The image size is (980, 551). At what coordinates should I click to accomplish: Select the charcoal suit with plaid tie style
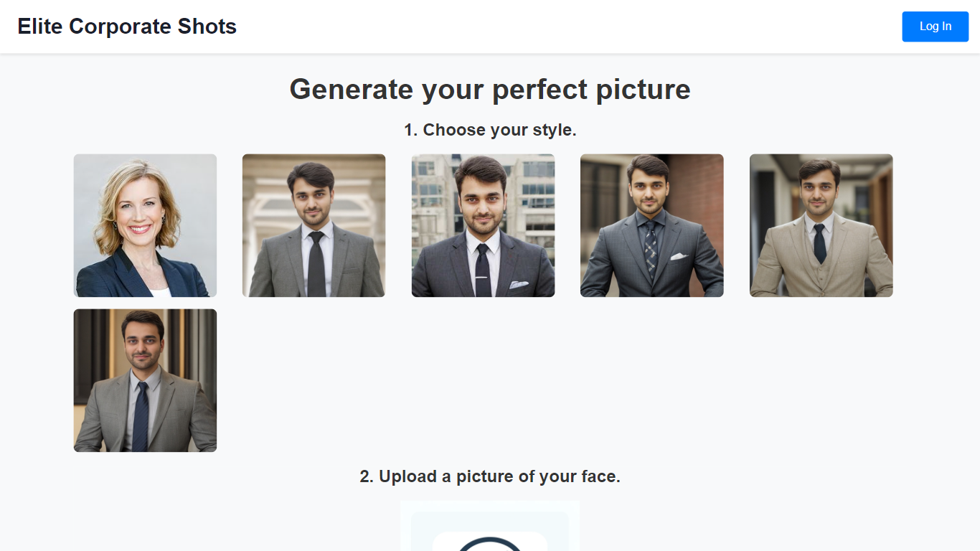point(651,225)
